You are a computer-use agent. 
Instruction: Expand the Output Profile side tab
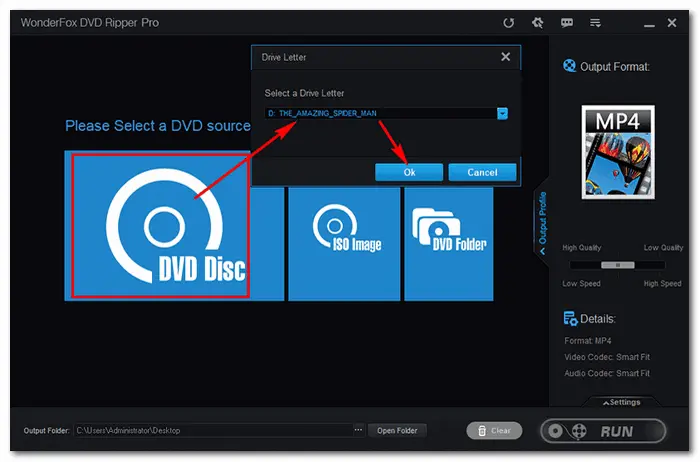pyautogui.click(x=542, y=222)
